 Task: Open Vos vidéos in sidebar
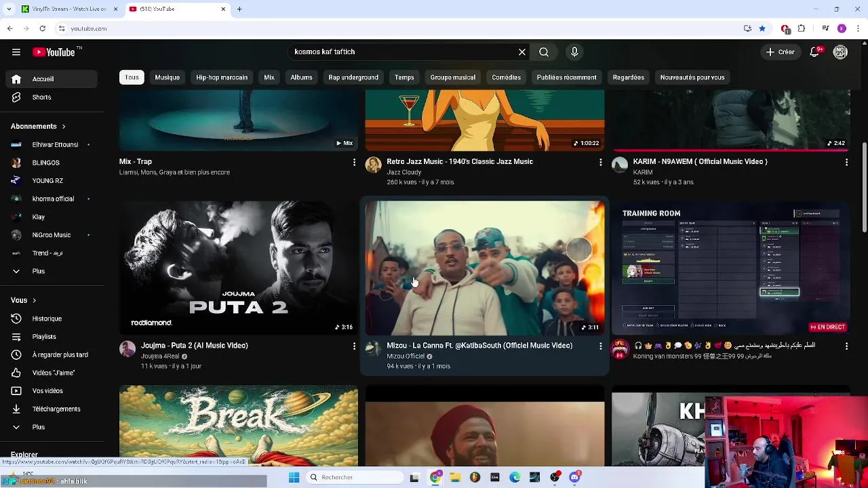pyautogui.click(x=53, y=391)
